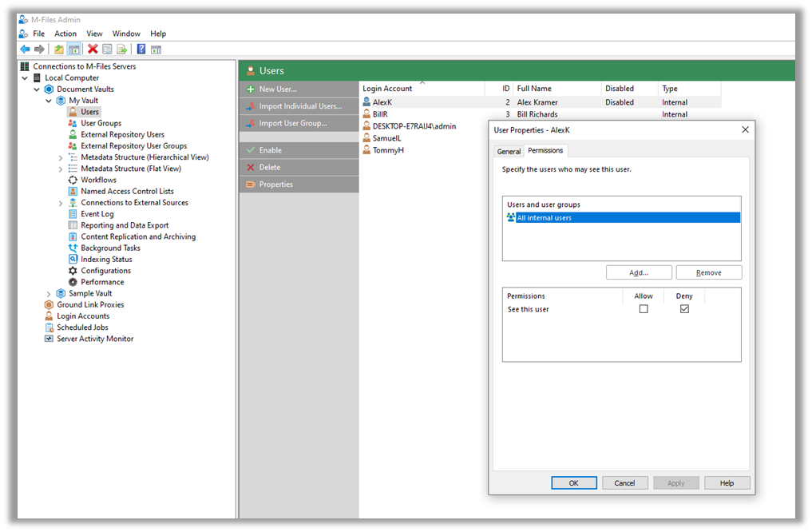
Task: Click the Ground Link Proxies icon
Action: click(x=50, y=304)
